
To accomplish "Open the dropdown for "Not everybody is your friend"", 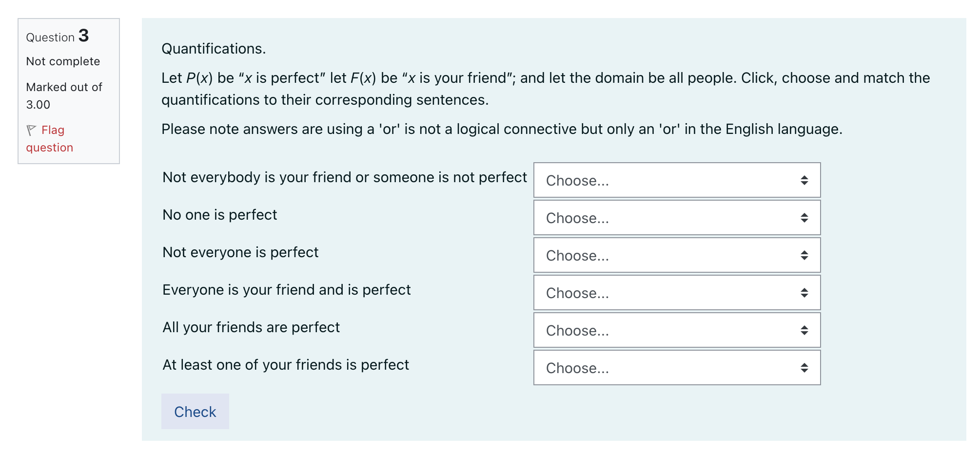I will pyautogui.click(x=676, y=180).
